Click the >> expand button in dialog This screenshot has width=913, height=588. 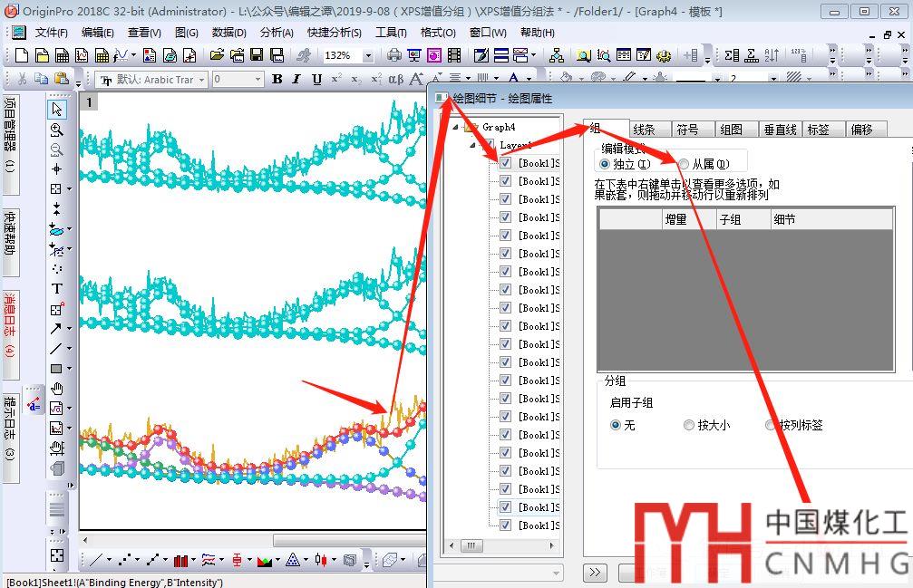click(x=595, y=572)
